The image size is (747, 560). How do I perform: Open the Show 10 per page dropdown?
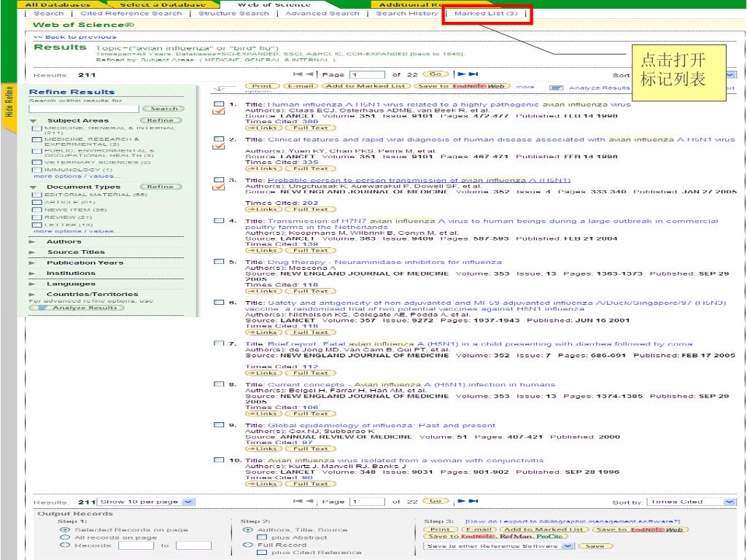(146, 502)
